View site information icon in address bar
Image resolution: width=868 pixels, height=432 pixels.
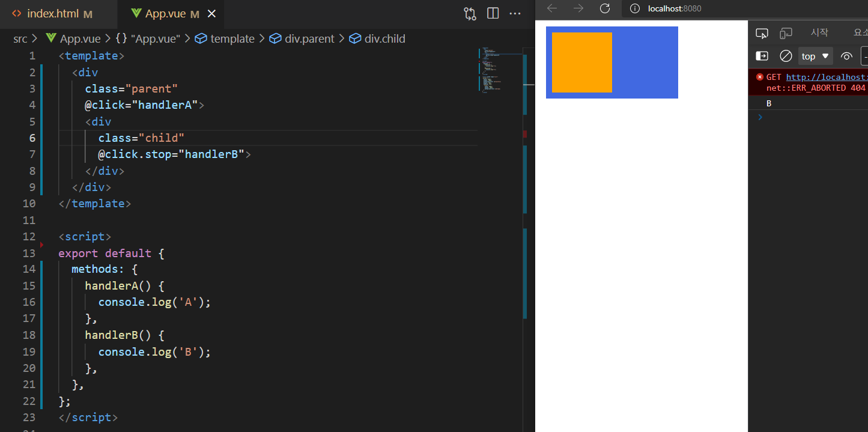pos(634,8)
